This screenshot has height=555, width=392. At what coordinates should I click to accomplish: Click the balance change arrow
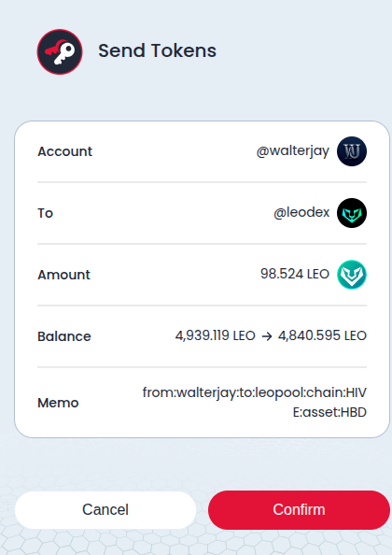click(x=267, y=336)
